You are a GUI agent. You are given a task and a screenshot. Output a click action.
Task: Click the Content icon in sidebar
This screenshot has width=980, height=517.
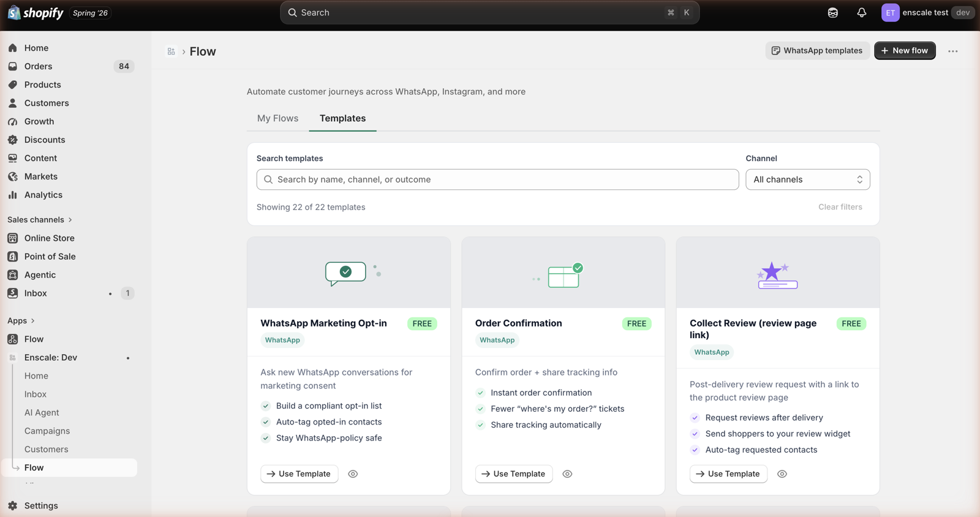[x=13, y=158]
